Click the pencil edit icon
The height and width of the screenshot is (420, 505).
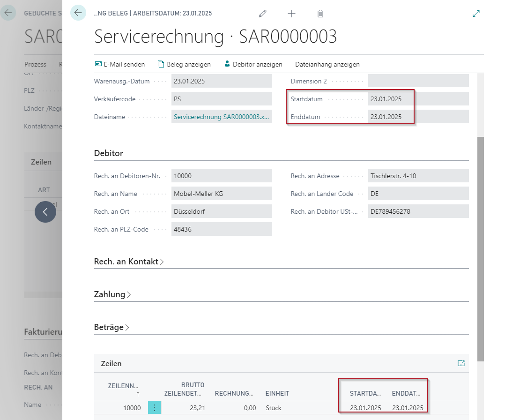click(263, 14)
